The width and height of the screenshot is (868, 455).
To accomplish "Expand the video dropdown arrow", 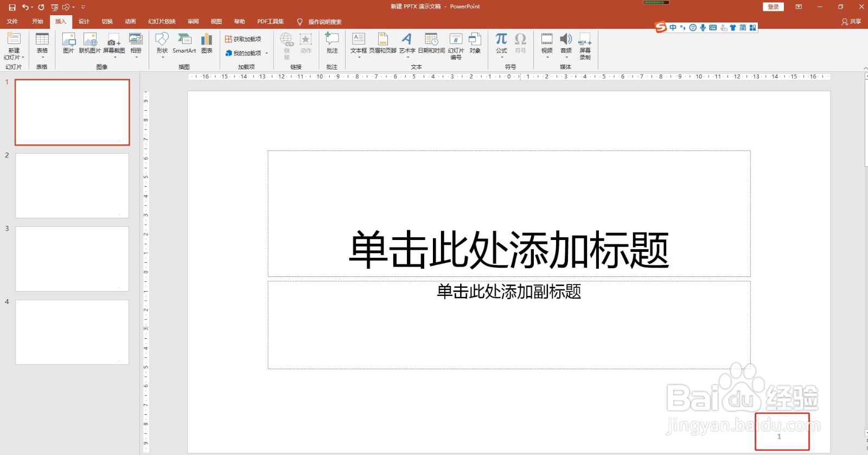I will pyautogui.click(x=547, y=57).
